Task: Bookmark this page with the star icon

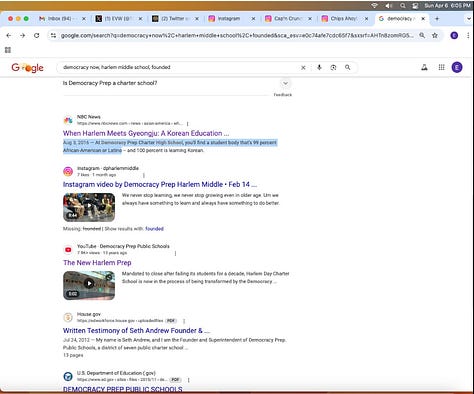Action: [435, 35]
